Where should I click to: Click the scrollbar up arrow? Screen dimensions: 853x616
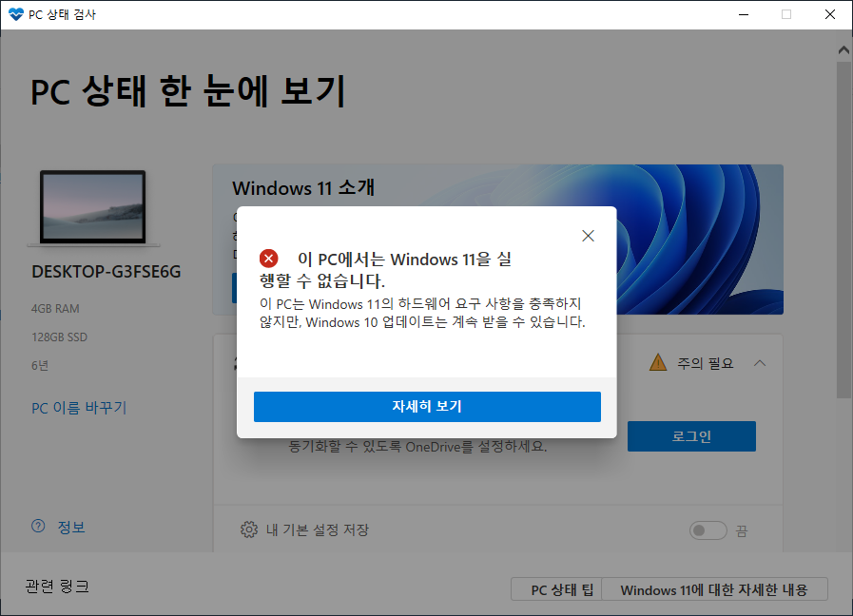[843, 50]
